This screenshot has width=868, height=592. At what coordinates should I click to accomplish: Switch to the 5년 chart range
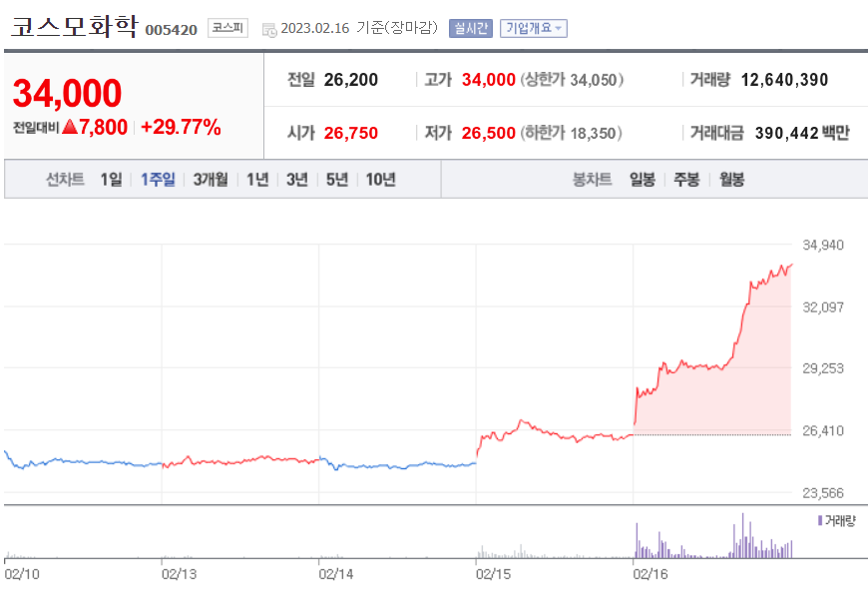coord(337,180)
